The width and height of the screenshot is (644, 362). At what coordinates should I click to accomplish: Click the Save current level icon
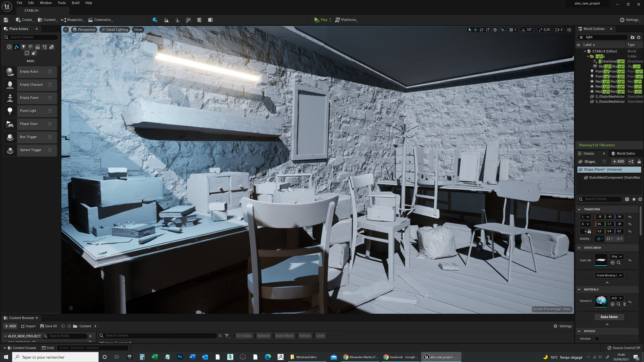pyautogui.click(x=6, y=20)
